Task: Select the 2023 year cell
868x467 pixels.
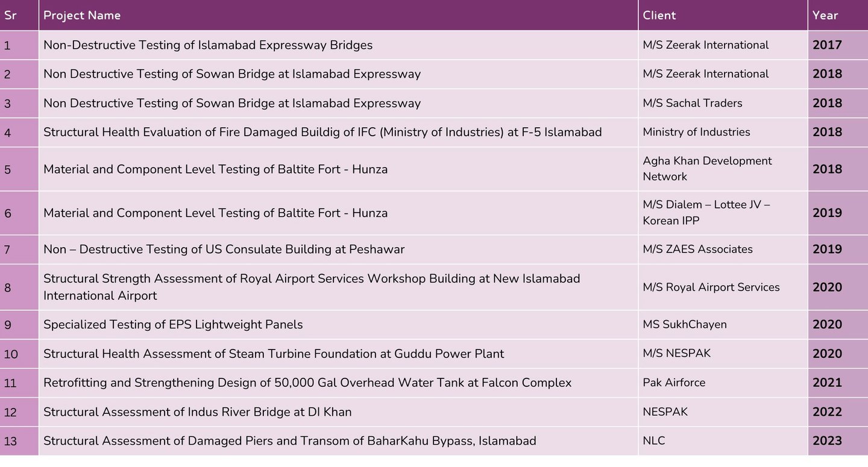Action: (x=838, y=441)
